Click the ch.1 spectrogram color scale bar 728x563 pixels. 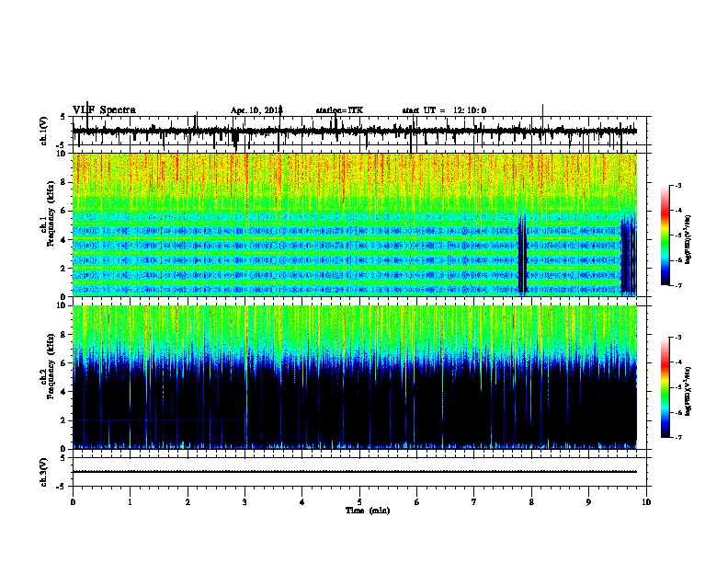pyautogui.click(x=665, y=236)
